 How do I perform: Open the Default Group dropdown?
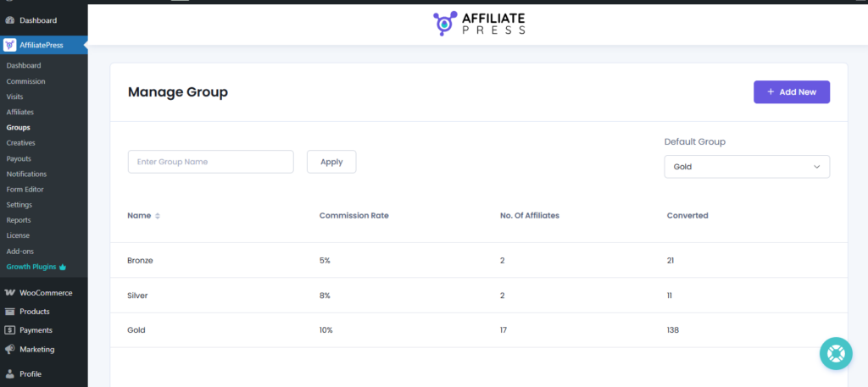click(x=746, y=167)
